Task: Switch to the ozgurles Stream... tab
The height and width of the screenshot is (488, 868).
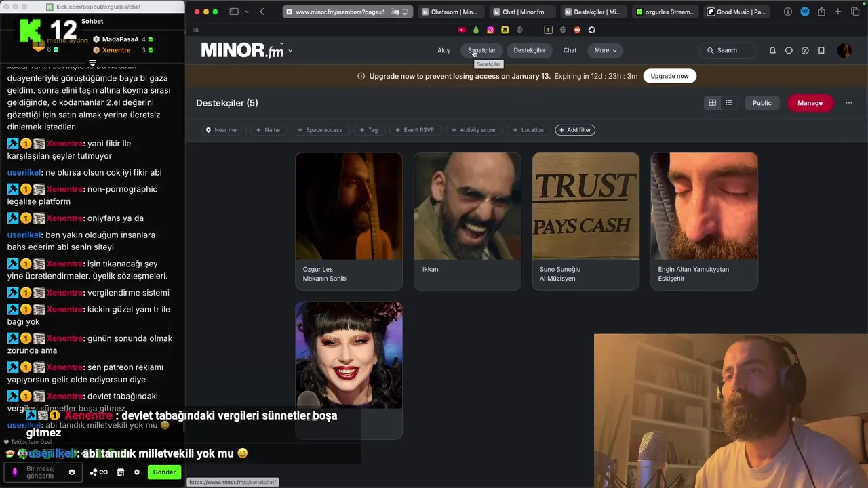Action: tap(665, 12)
